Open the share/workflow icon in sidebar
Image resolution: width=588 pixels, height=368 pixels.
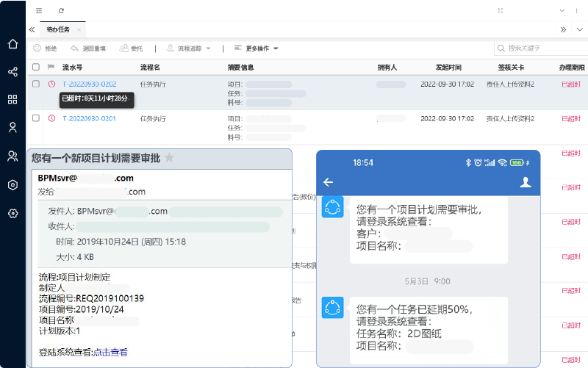click(12, 72)
